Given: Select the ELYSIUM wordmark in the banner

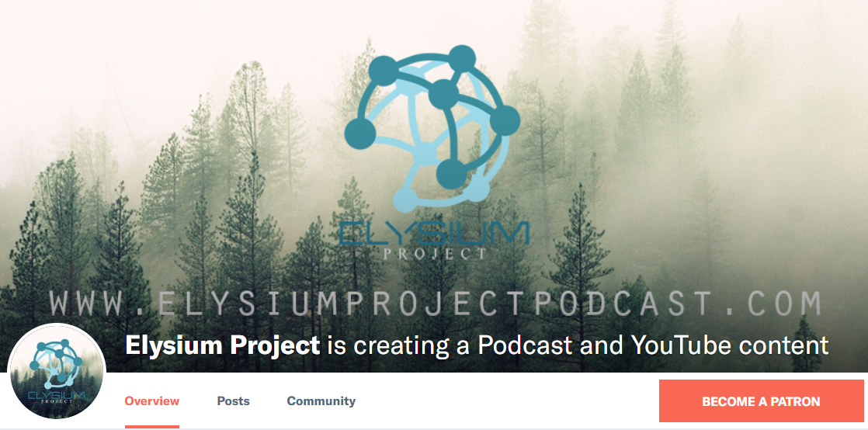Looking at the screenshot, I should 434,233.
